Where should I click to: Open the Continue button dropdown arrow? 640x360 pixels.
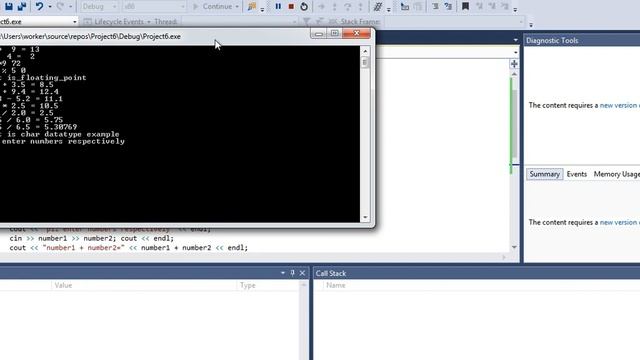[237, 7]
